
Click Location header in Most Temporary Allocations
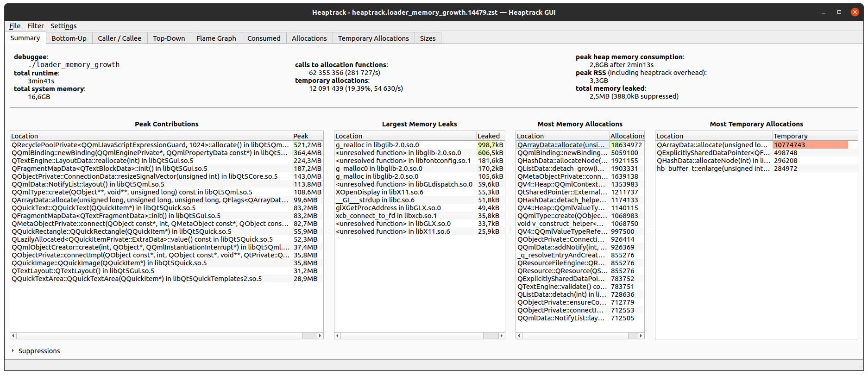[714, 136]
